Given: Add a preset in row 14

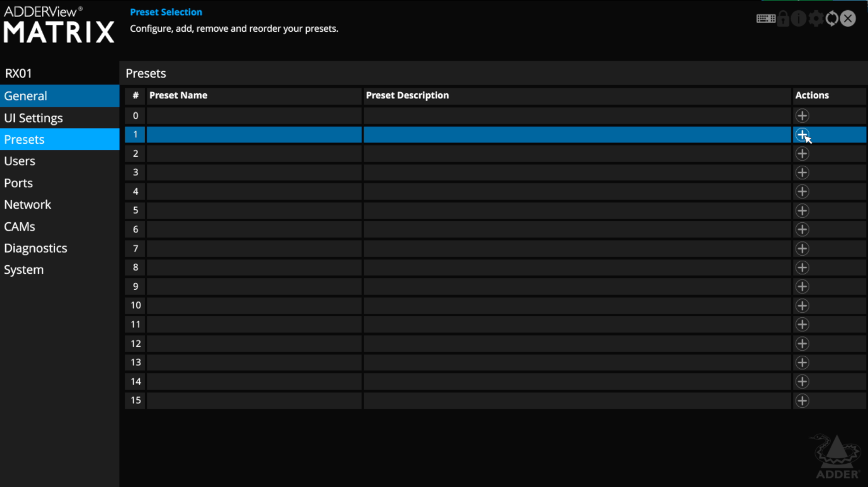Looking at the screenshot, I should (x=802, y=381).
